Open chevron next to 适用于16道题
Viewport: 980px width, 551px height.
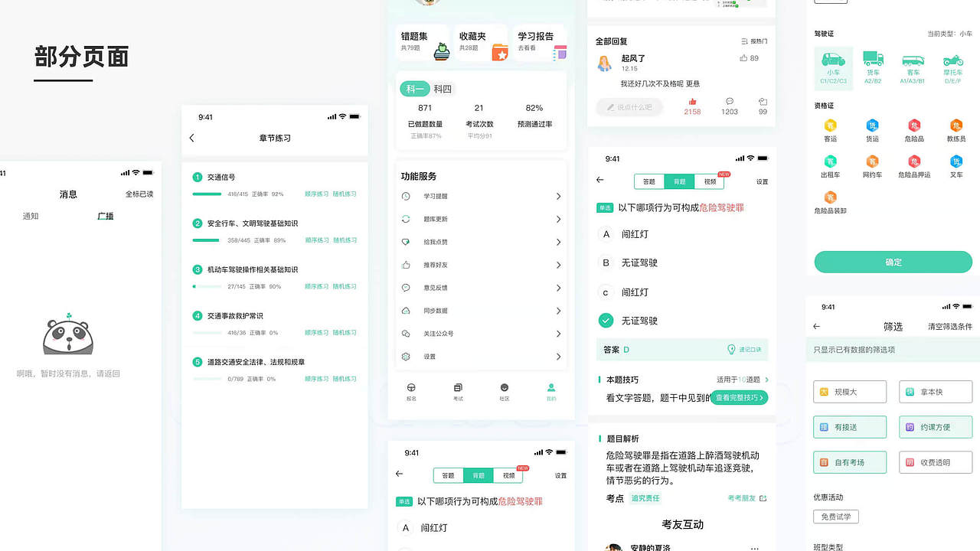click(x=766, y=380)
